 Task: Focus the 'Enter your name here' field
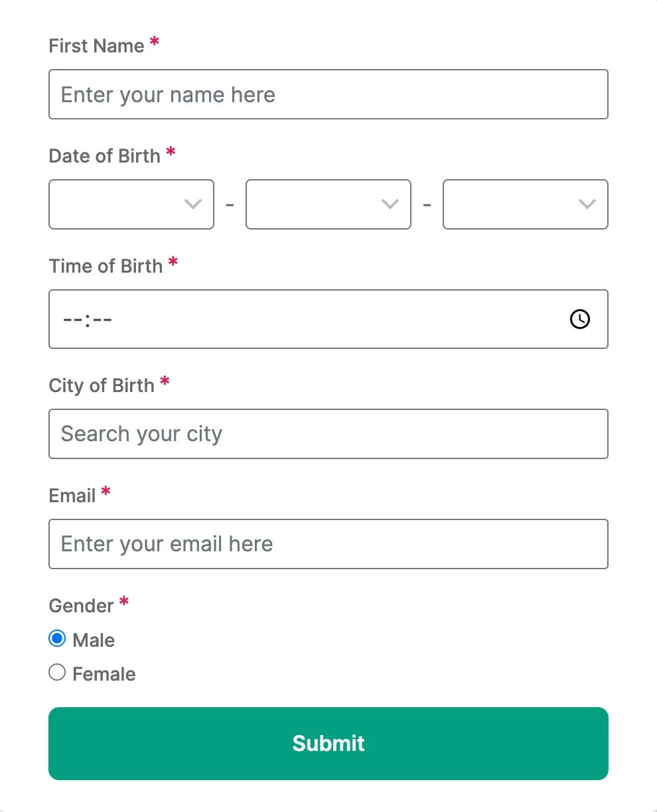[x=328, y=94]
